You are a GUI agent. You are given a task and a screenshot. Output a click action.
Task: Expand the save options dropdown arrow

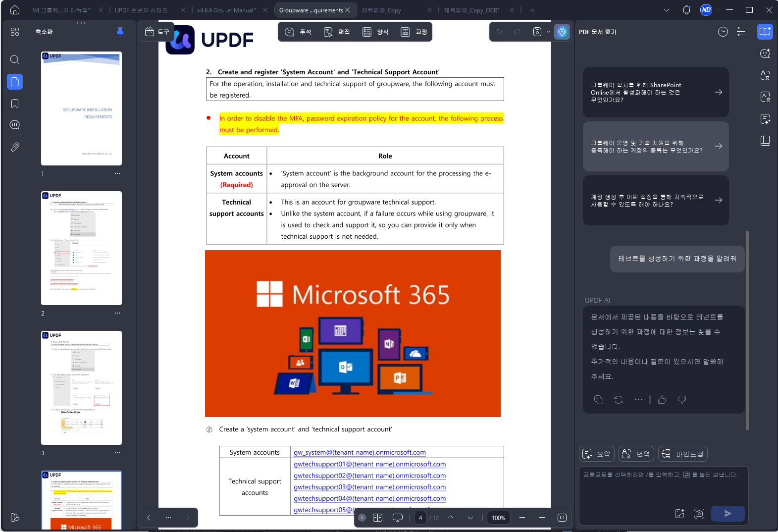[548, 32]
